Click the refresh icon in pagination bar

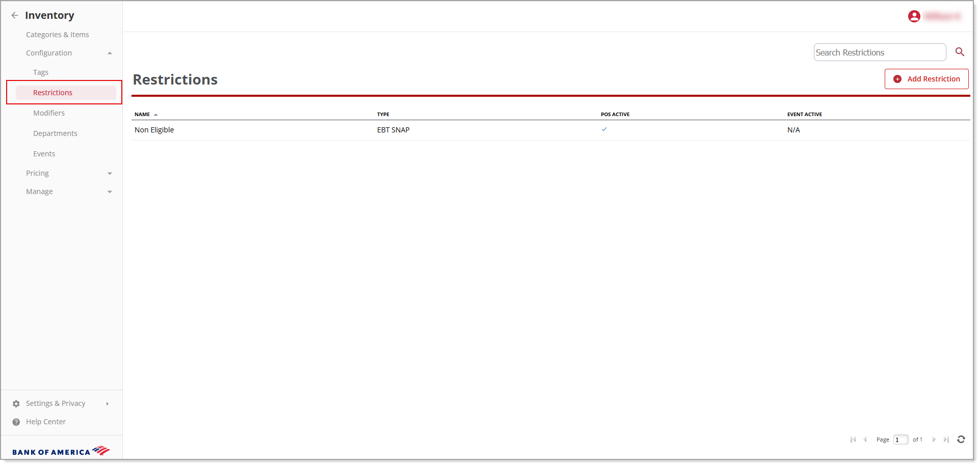coord(961,440)
